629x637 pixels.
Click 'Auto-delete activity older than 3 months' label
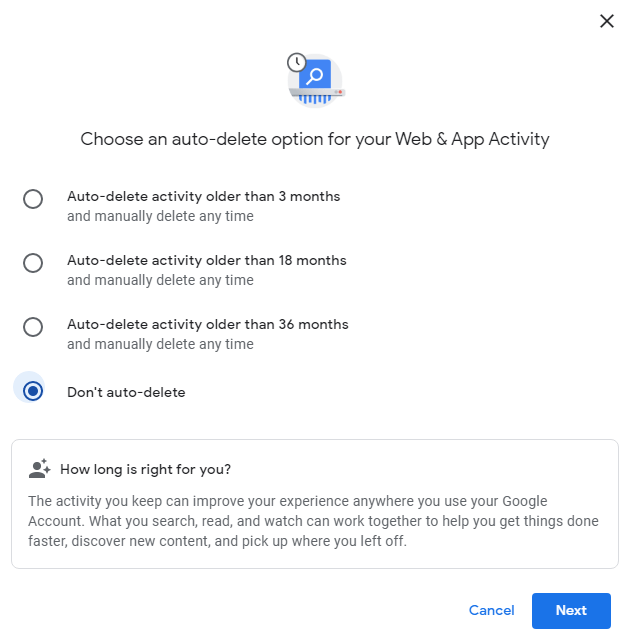pos(204,197)
